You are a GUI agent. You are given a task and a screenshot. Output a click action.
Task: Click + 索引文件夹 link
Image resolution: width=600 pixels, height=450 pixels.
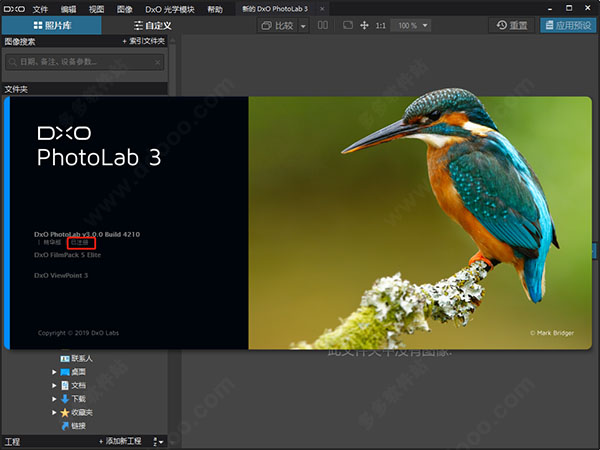pyautogui.click(x=143, y=41)
